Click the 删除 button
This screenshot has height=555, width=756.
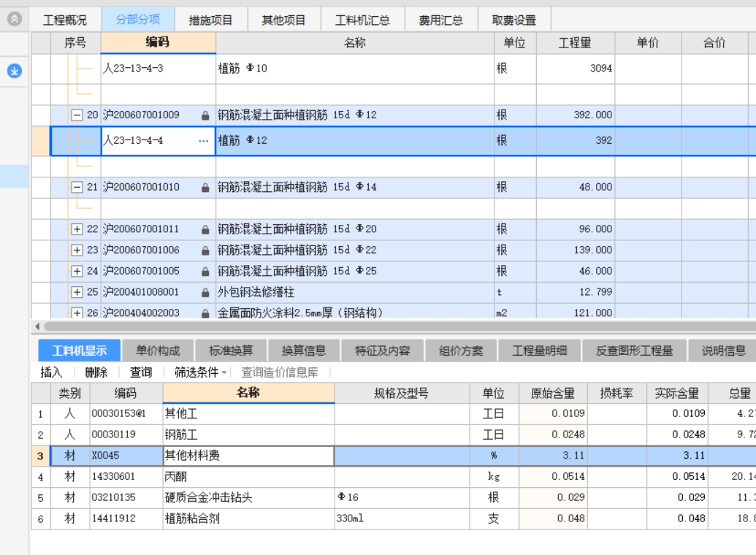(x=96, y=372)
